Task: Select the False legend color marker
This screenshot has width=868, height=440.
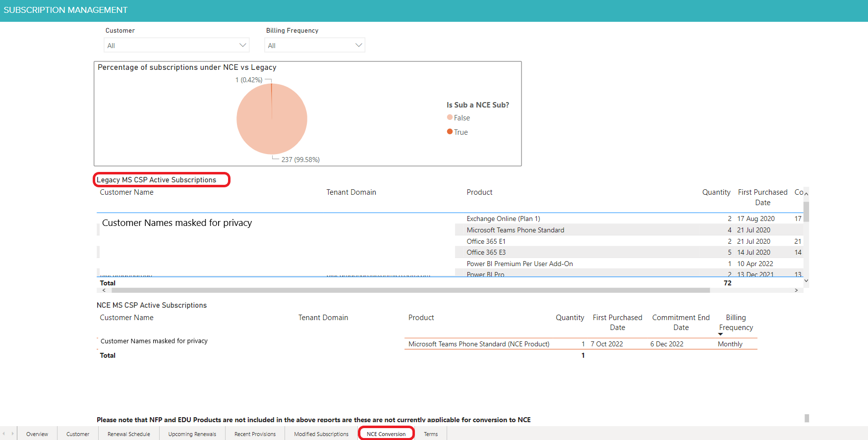Action: coord(450,117)
